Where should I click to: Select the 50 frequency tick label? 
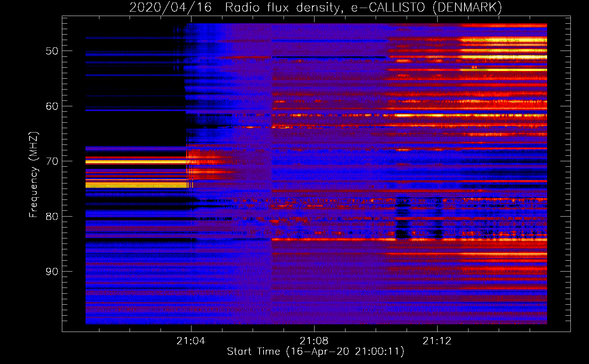[52, 51]
